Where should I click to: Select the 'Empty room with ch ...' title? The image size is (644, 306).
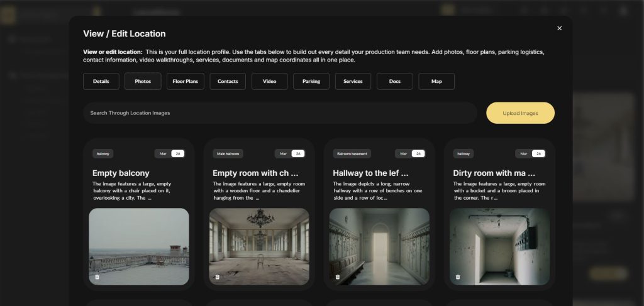tap(255, 173)
